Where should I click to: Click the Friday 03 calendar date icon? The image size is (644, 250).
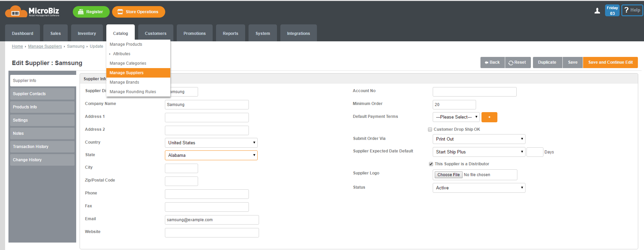coord(612,11)
